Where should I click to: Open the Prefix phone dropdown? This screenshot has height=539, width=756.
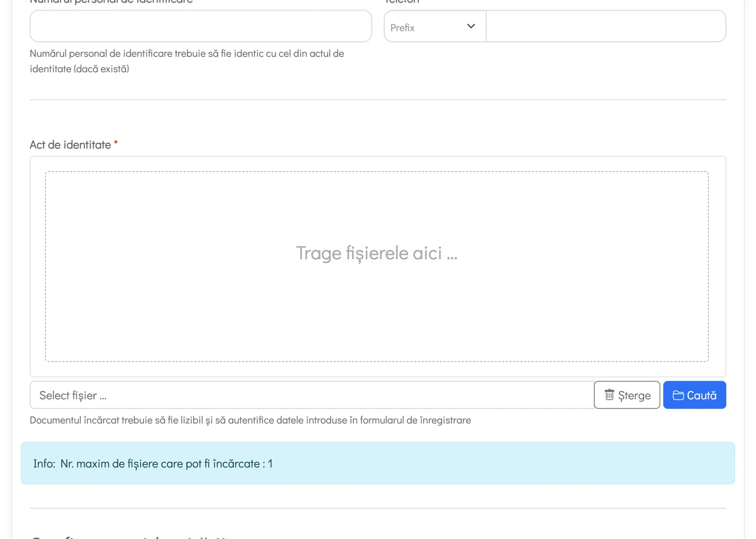435,26
